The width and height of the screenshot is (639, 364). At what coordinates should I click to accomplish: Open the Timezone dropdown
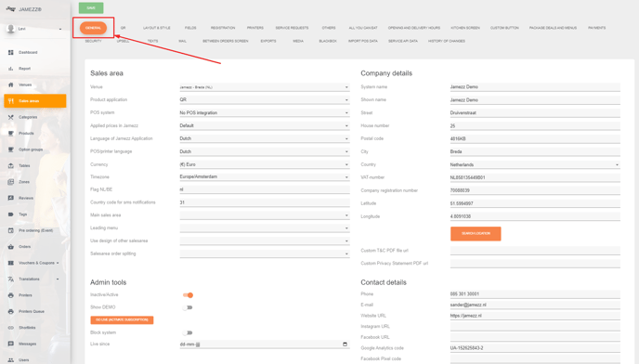pyautogui.click(x=265, y=177)
